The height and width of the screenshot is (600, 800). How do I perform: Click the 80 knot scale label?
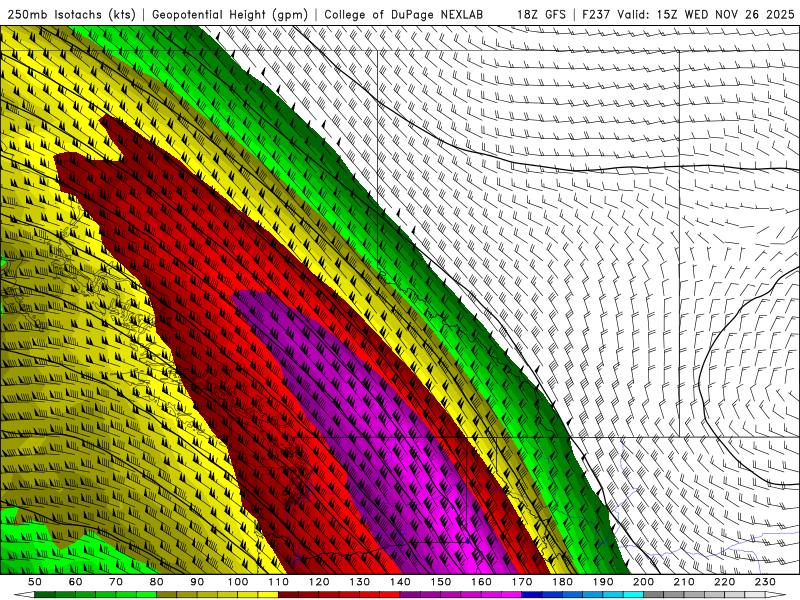[157, 582]
